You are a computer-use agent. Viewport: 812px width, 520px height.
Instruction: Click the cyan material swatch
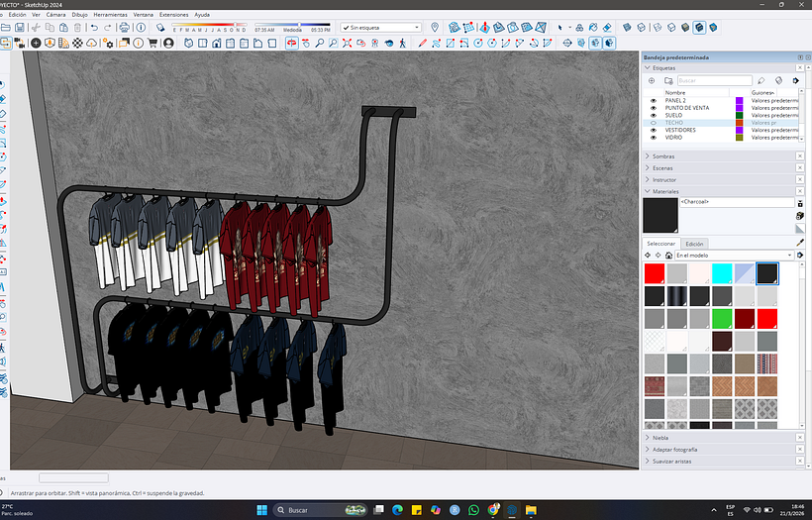[722, 273]
